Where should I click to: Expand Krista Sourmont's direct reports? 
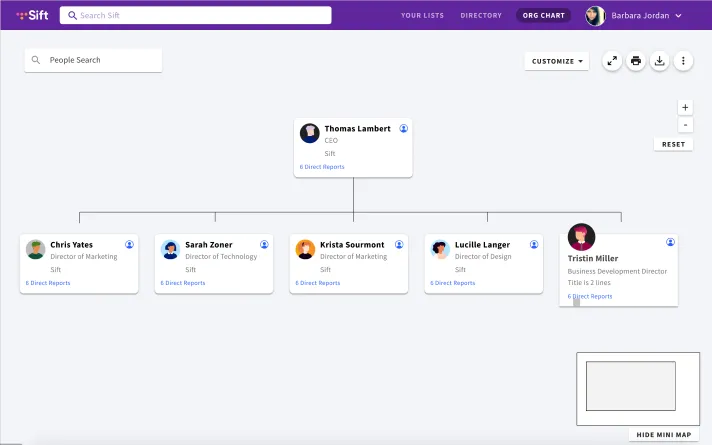coord(317,283)
